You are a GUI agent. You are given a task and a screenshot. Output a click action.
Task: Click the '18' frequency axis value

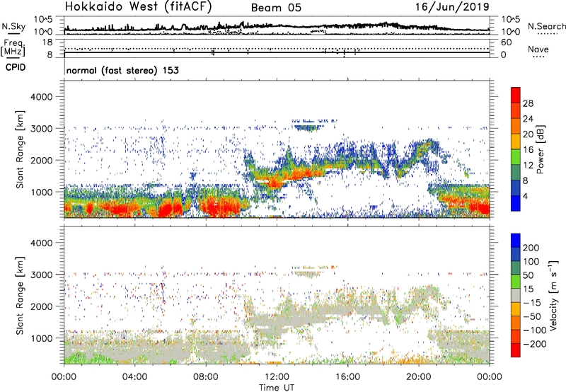pyautogui.click(x=47, y=42)
